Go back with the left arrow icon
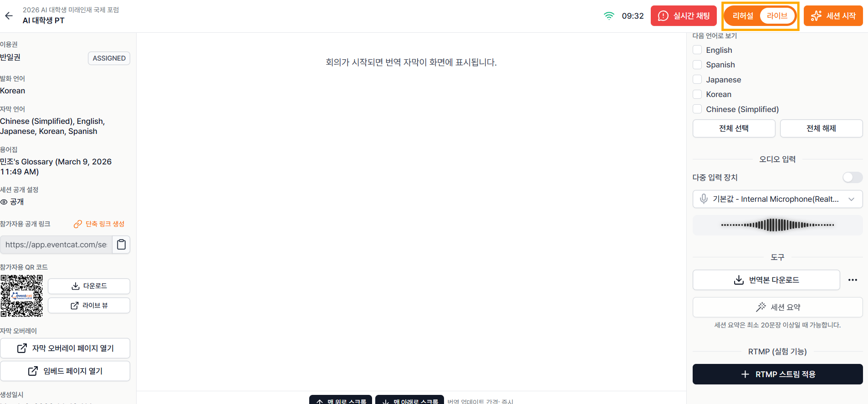Viewport: 868px width, 404px height. pos(9,16)
